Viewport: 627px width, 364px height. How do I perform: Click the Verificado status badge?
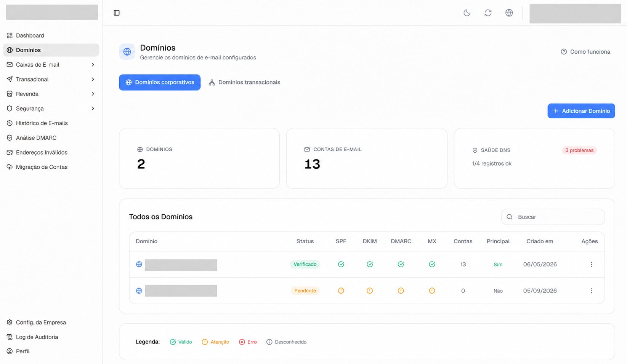point(305,264)
